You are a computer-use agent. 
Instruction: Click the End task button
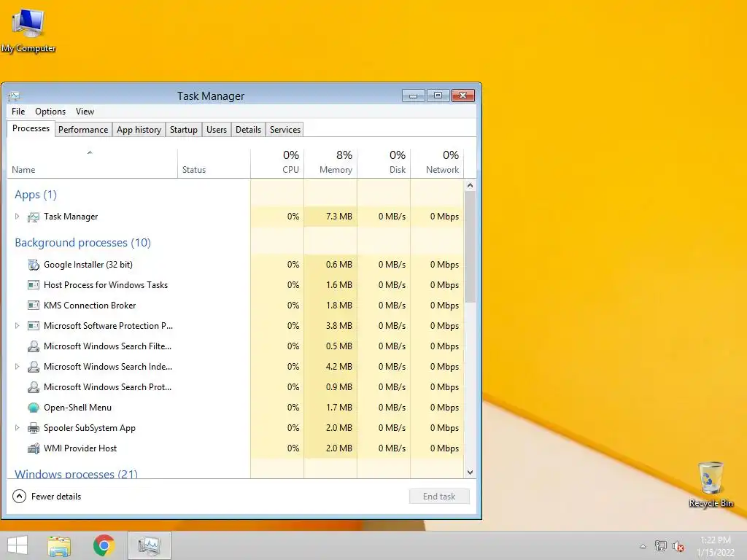coord(438,497)
